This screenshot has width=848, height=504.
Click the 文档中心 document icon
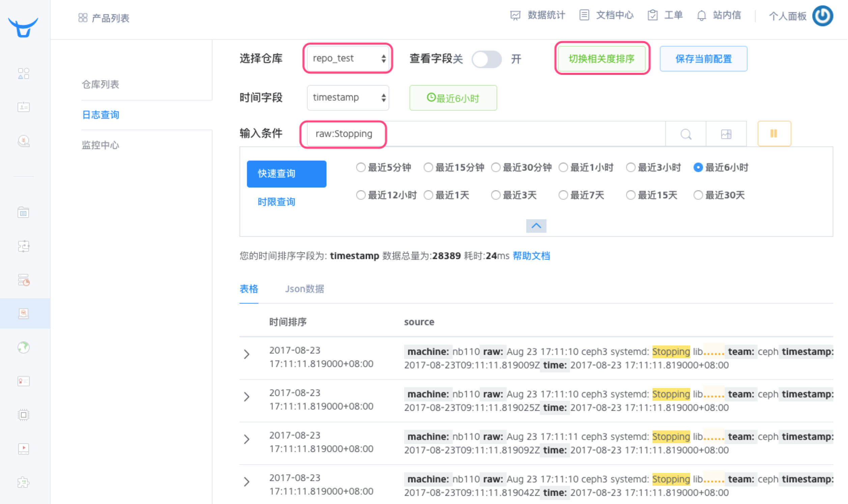pos(584,15)
